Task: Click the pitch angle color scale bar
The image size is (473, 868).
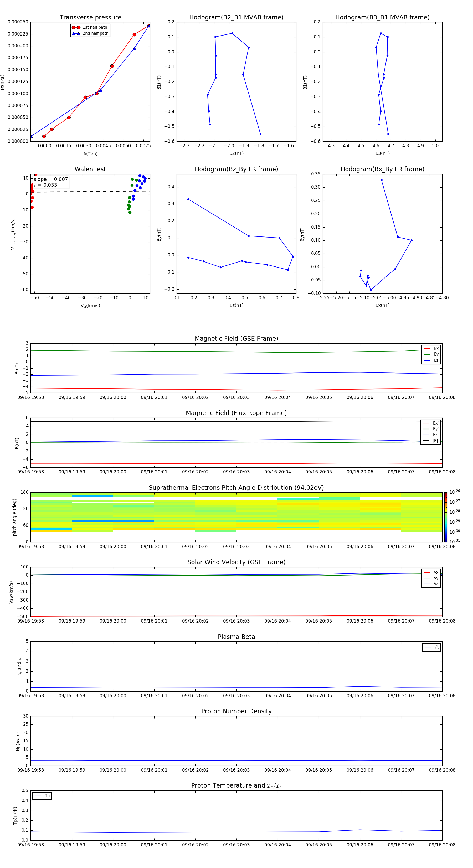Action: point(446,517)
